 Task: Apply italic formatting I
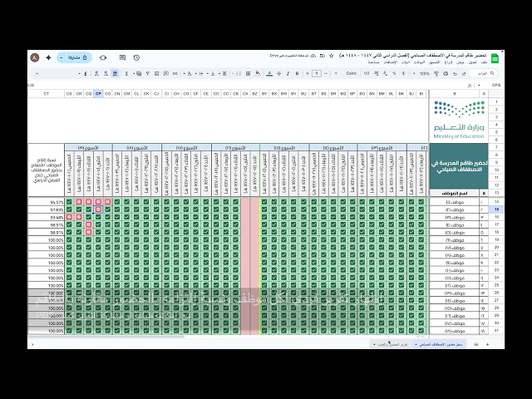pyautogui.click(x=288, y=73)
